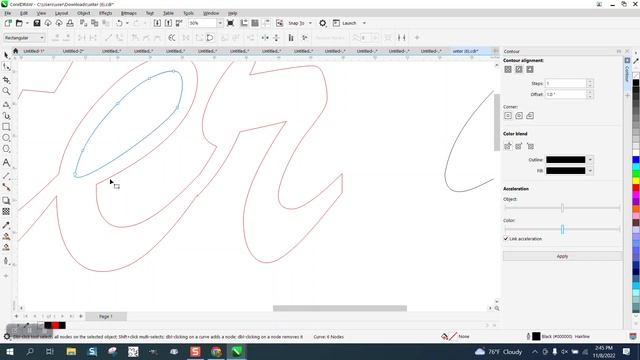Click the Welcome home tab icon
The image size is (640, 360).
click(x=16, y=51)
